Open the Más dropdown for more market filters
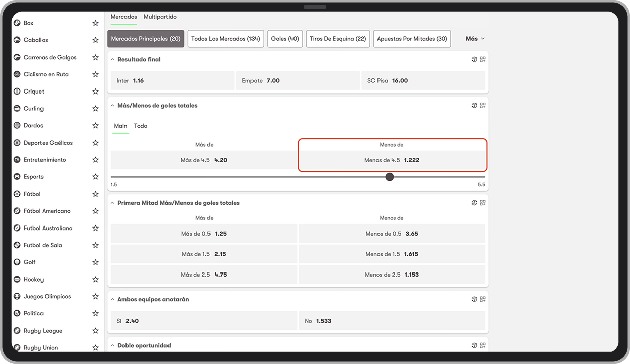Image resolution: width=630 pixels, height=364 pixels. click(475, 39)
